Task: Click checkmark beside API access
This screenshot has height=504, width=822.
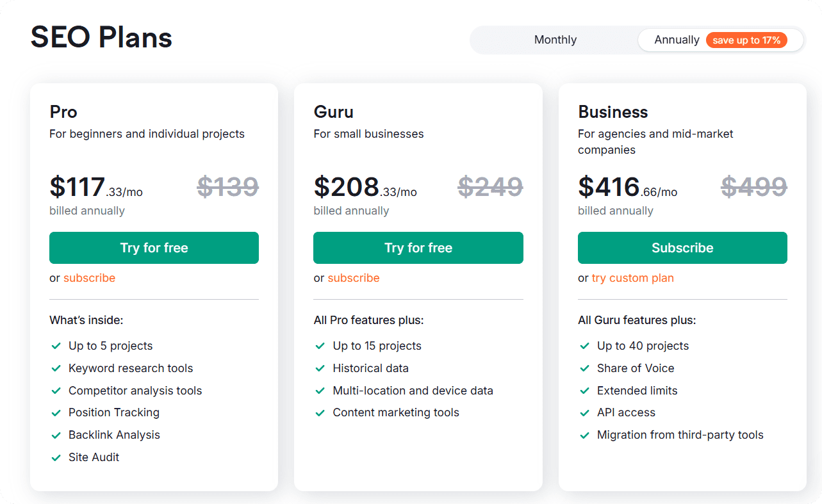Action: (x=584, y=412)
